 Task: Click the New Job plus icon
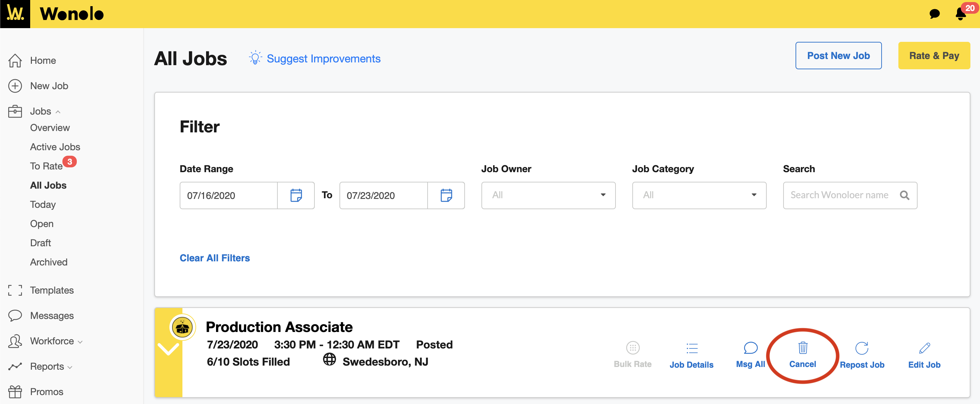(15, 86)
